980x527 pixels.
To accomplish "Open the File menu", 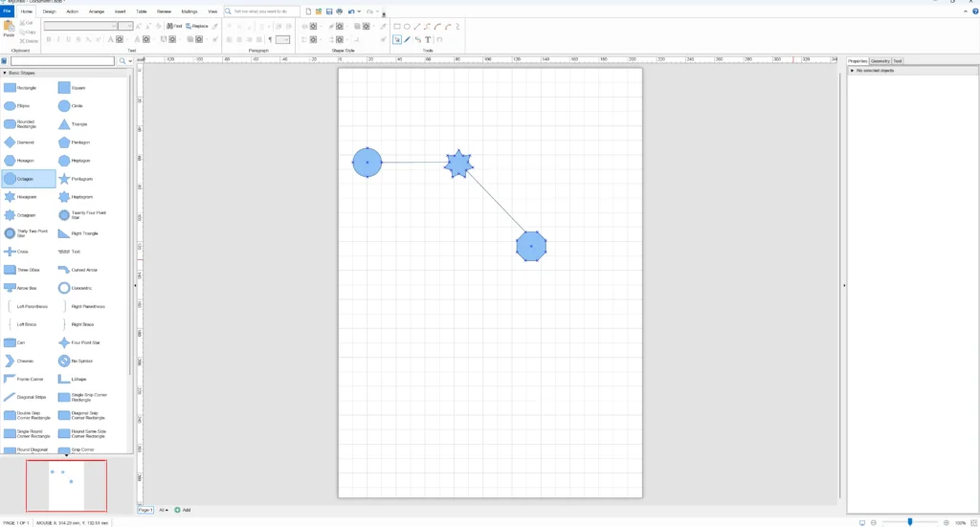I will (x=7, y=11).
